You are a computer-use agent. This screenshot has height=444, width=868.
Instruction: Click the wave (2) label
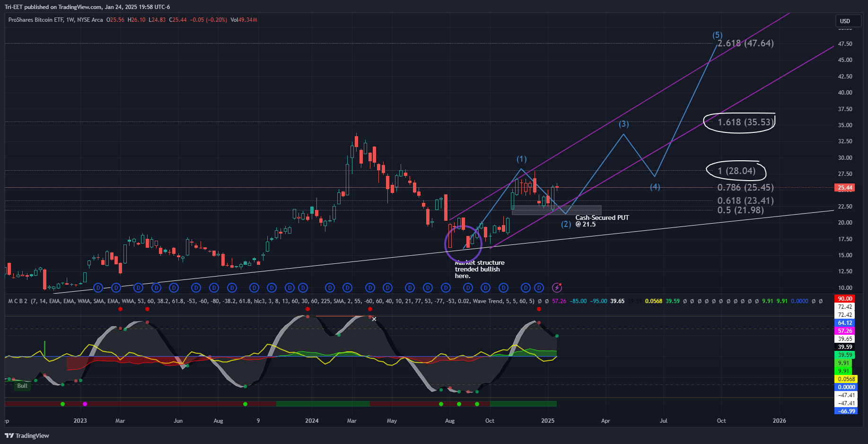[x=566, y=224]
